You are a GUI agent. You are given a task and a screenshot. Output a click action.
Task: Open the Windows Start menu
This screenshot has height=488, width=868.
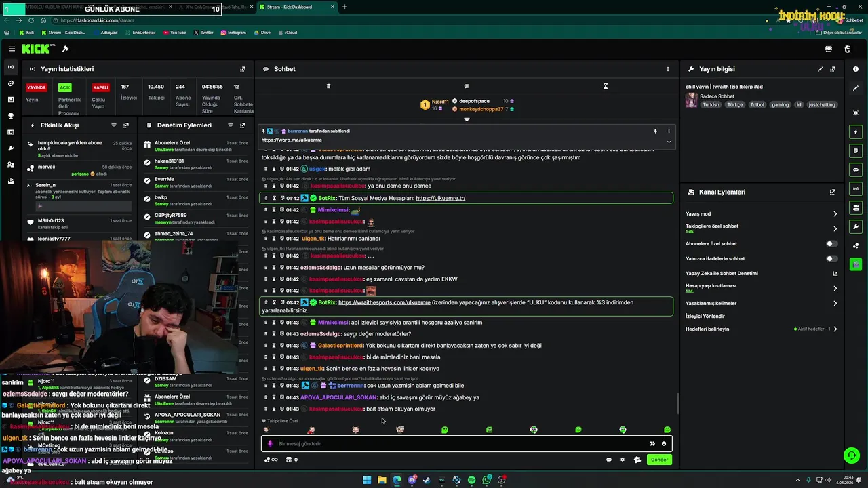(367, 480)
